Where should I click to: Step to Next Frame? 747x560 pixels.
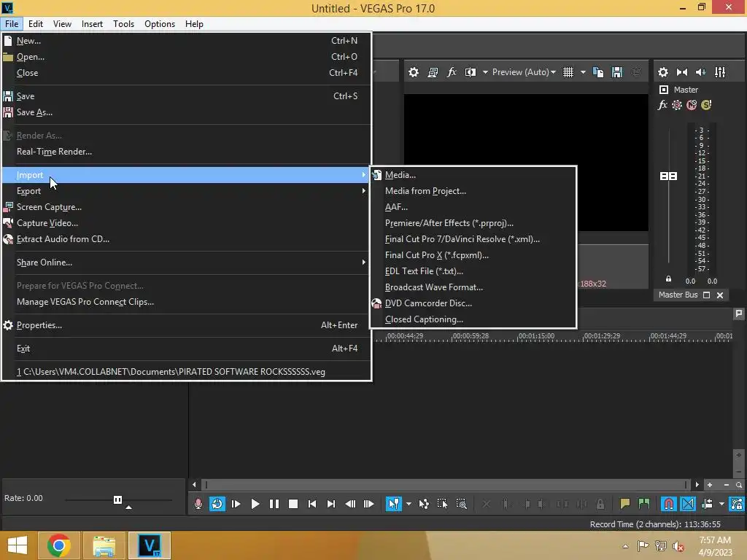coord(369,504)
